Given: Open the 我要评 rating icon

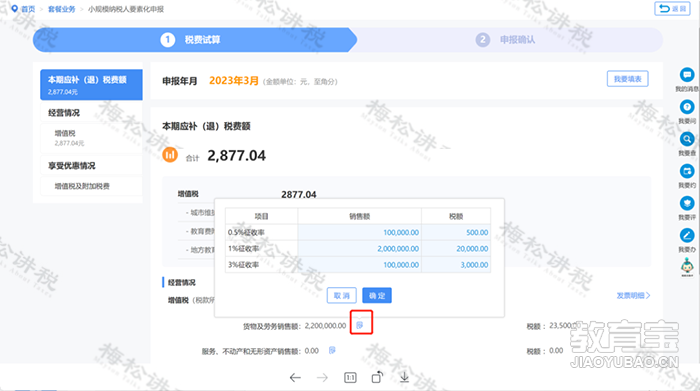Looking at the screenshot, I should click(x=687, y=203).
